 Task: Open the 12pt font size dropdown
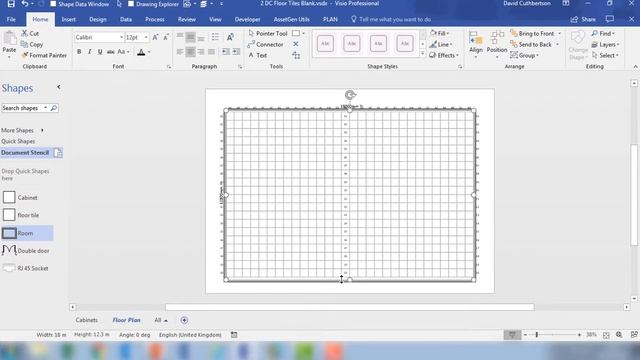point(146,37)
